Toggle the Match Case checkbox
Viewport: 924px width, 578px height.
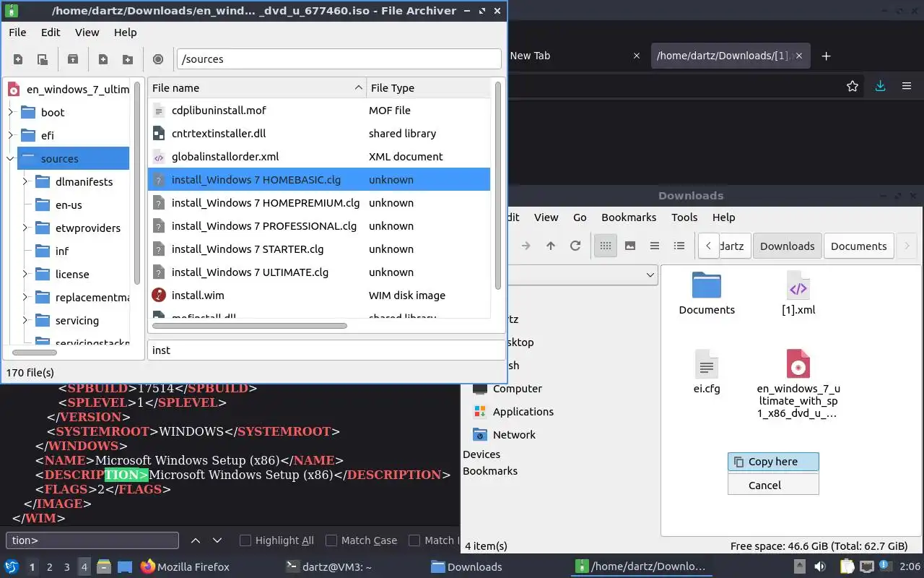(331, 540)
